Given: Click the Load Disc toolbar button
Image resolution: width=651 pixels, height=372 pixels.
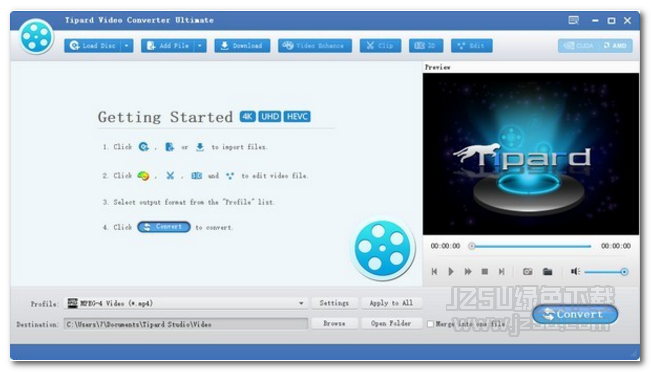Looking at the screenshot, I should click(93, 46).
